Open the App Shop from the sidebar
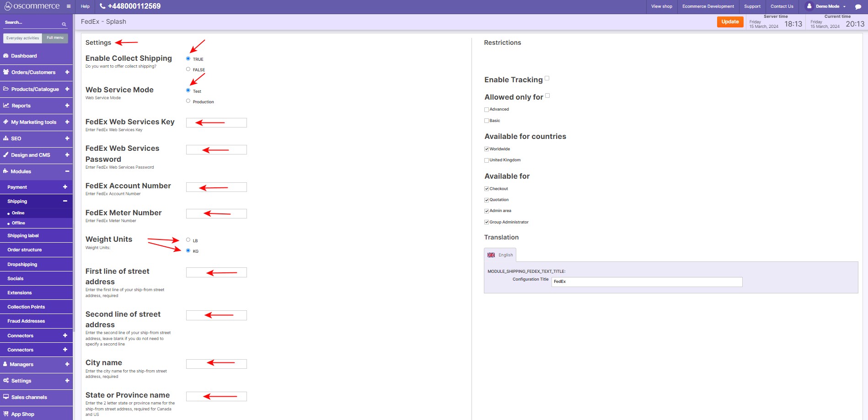868x420 pixels. click(x=22, y=414)
